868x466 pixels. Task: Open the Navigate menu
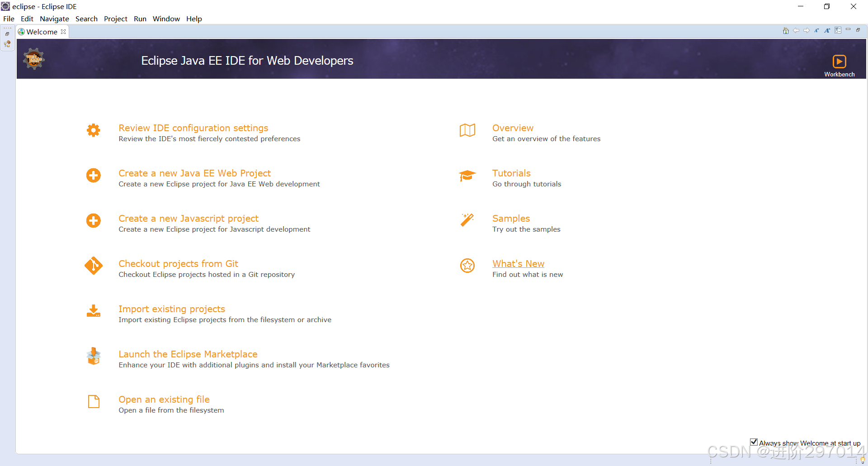(x=54, y=19)
